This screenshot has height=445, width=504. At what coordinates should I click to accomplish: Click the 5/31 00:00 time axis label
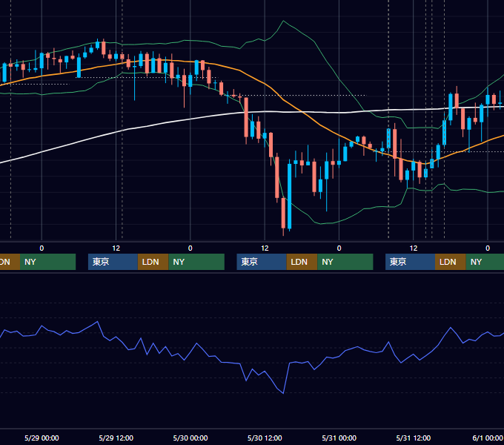(339, 438)
